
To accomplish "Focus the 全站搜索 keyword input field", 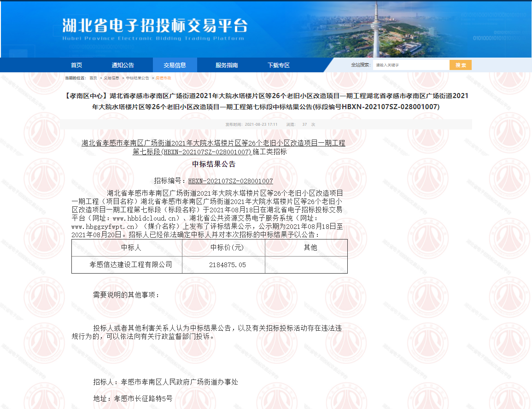I will pyautogui.click(x=411, y=65).
